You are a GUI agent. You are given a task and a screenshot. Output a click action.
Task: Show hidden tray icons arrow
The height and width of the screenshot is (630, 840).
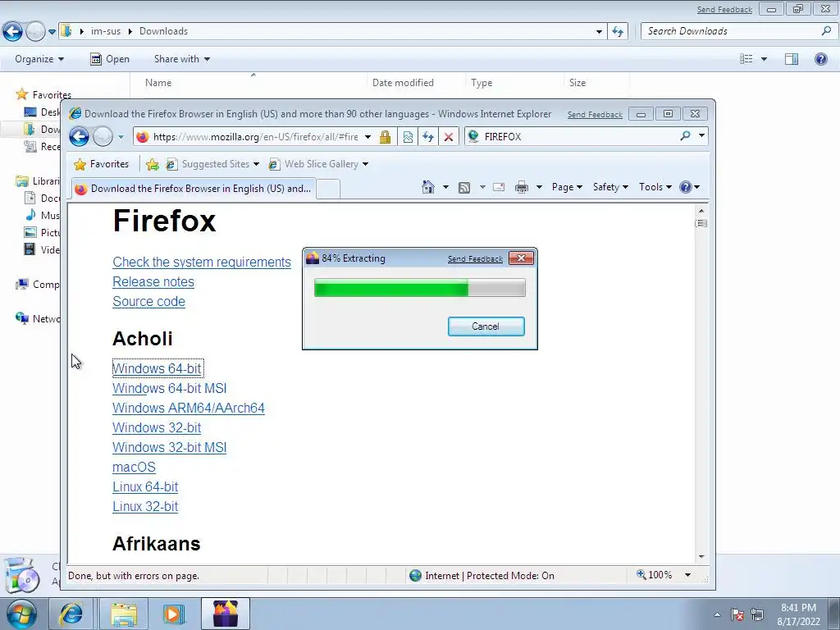click(x=717, y=614)
